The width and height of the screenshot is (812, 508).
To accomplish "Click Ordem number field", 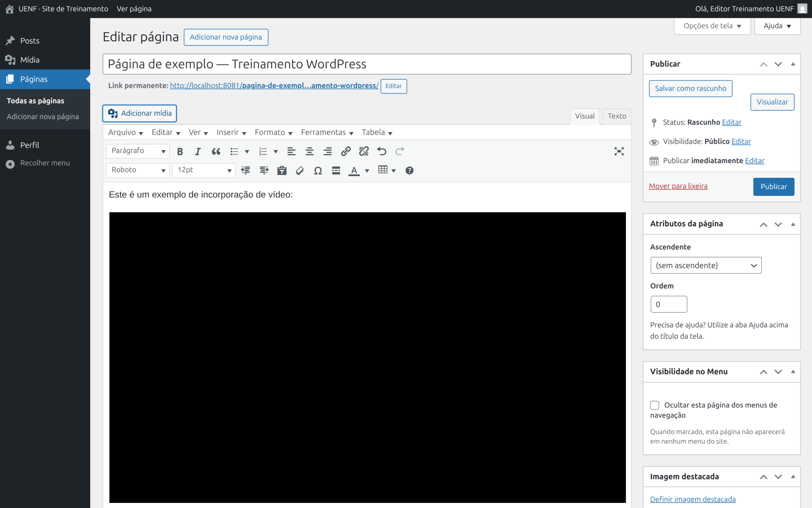I will (669, 304).
